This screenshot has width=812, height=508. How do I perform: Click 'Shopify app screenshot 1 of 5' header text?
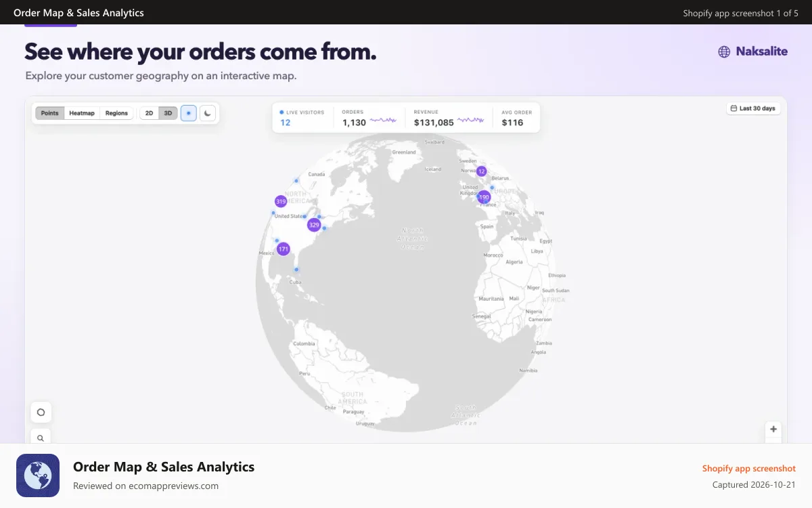click(x=740, y=13)
